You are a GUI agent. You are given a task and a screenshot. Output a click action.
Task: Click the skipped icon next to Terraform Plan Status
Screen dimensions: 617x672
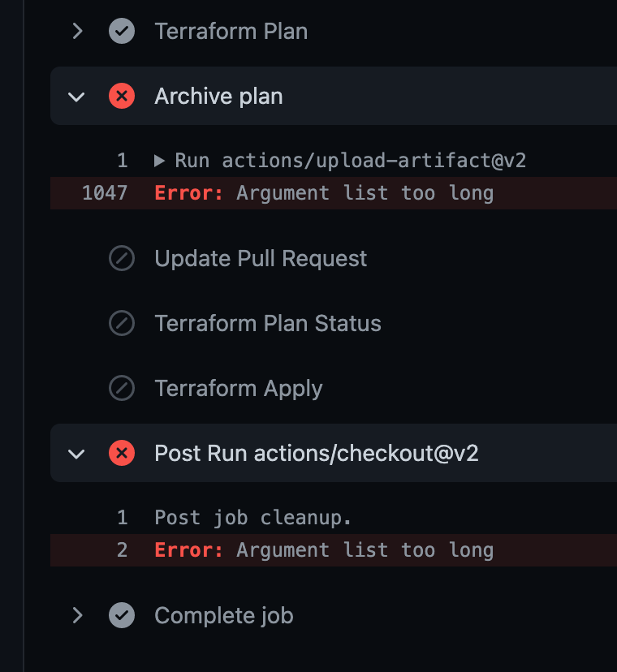coord(122,323)
